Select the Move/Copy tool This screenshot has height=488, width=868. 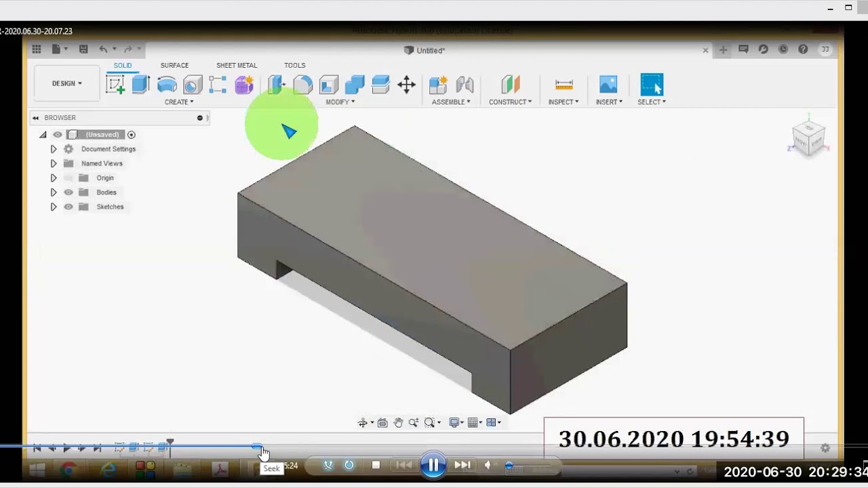(406, 85)
